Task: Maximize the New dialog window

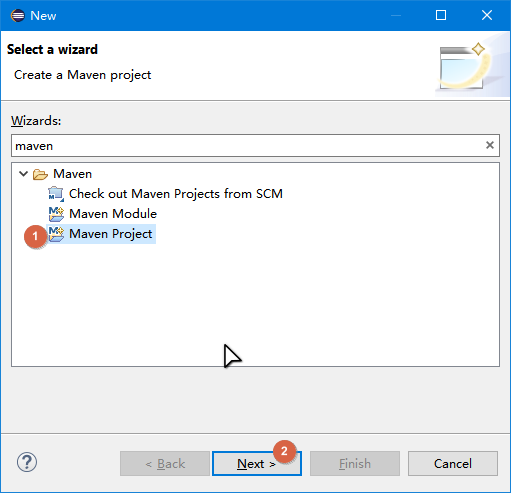Action: point(441,15)
